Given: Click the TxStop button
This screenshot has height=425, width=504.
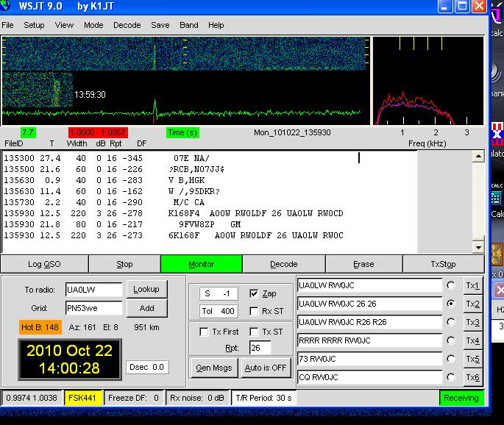Looking at the screenshot, I should point(443,264).
